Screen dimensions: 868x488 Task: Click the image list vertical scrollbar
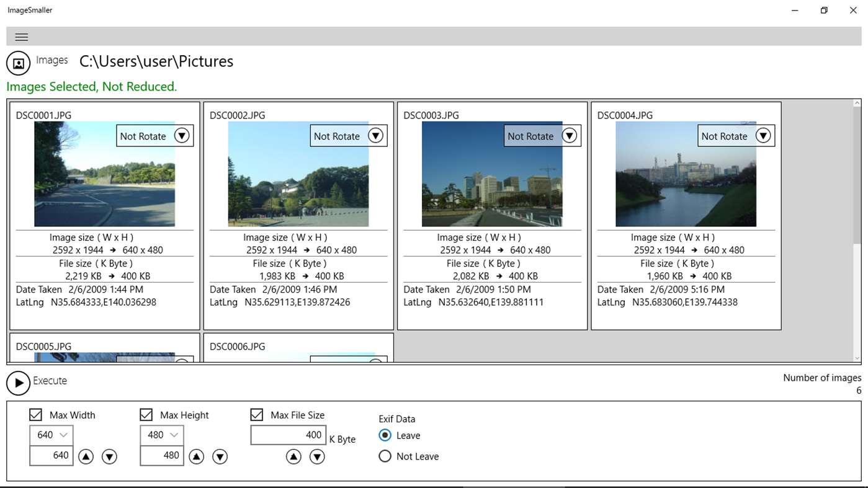tap(857, 177)
